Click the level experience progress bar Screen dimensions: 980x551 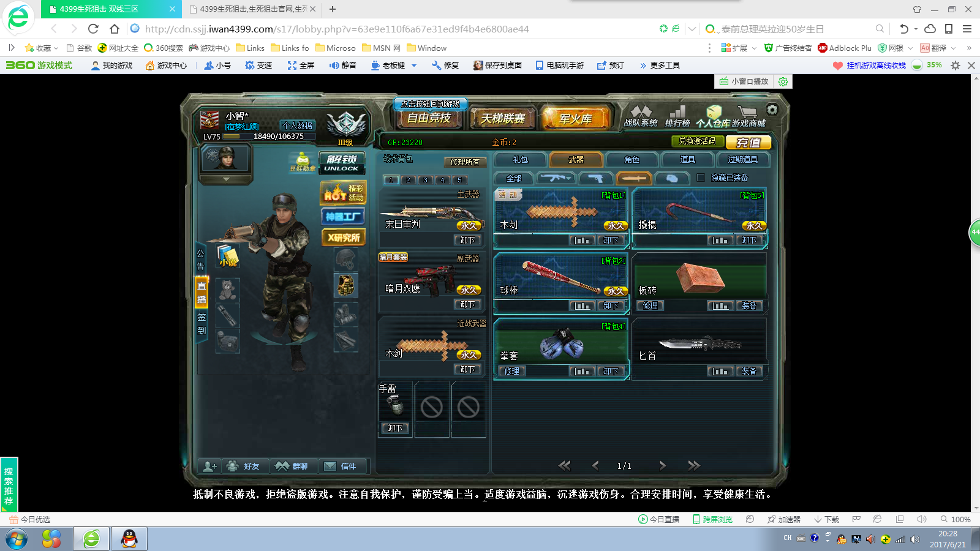pos(269,137)
